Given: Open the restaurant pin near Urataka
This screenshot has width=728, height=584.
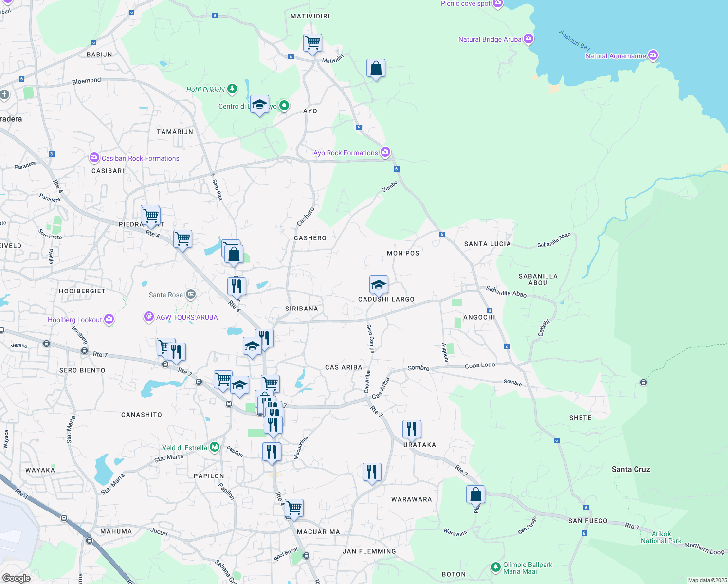Looking at the screenshot, I should point(411,428).
